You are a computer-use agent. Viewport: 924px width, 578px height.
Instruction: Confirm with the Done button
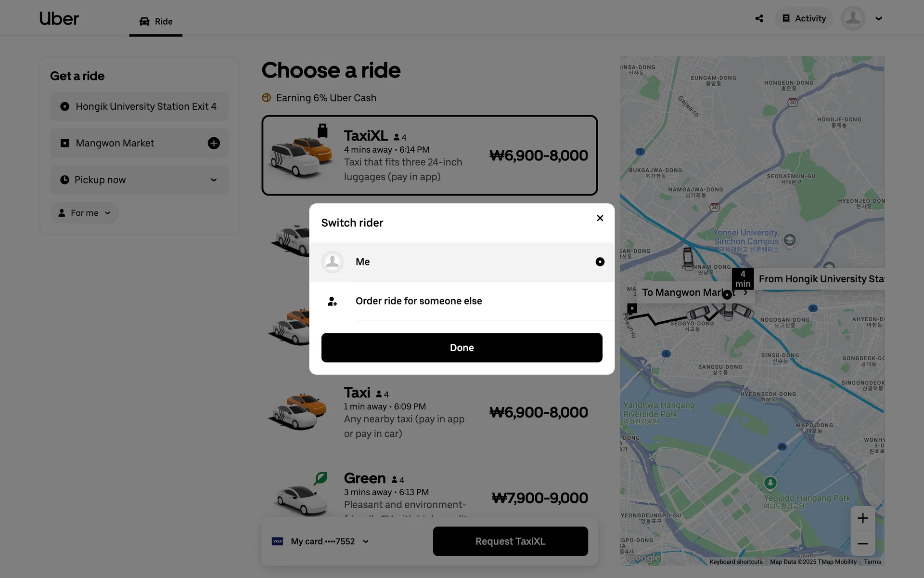[462, 348]
